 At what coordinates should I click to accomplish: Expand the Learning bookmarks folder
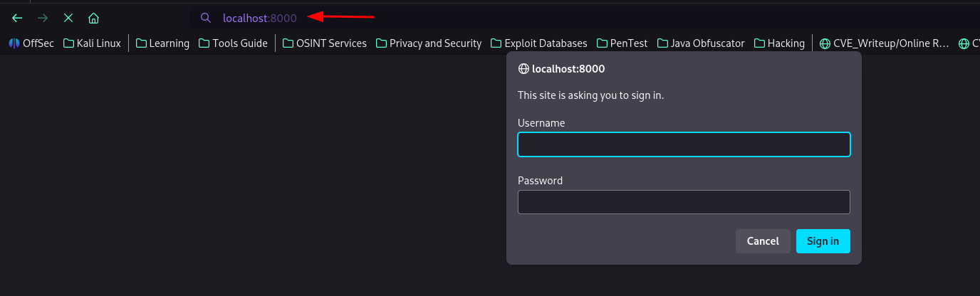(x=162, y=43)
